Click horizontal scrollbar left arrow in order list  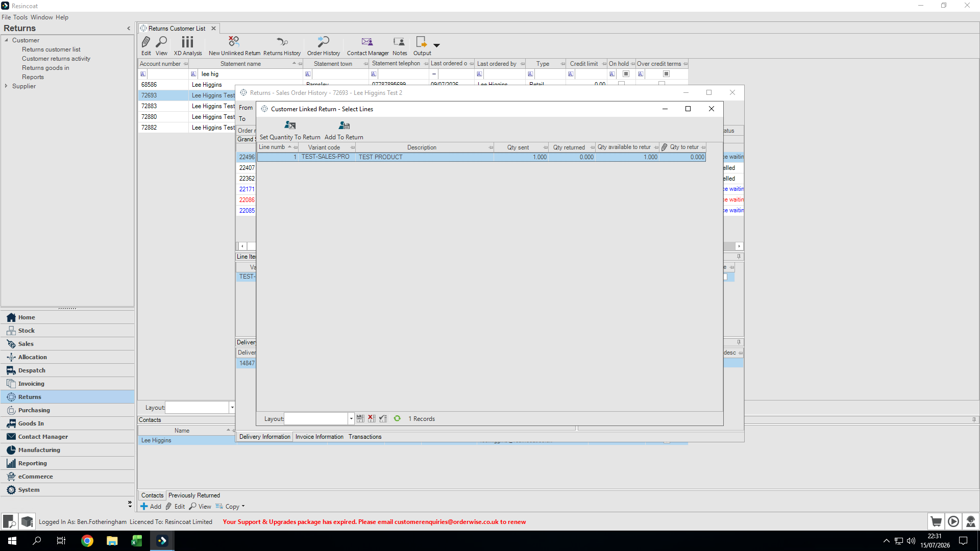click(x=242, y=246)
